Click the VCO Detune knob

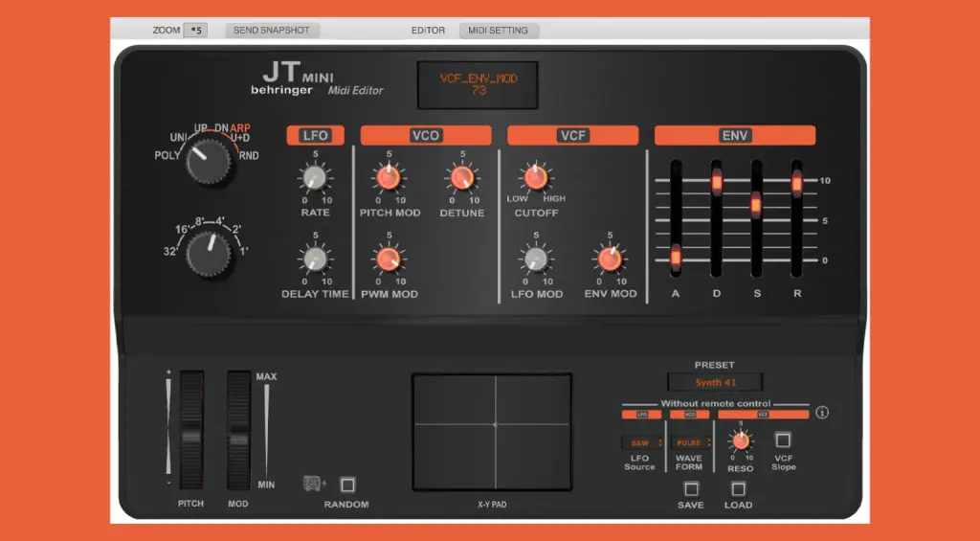[461, 177]
